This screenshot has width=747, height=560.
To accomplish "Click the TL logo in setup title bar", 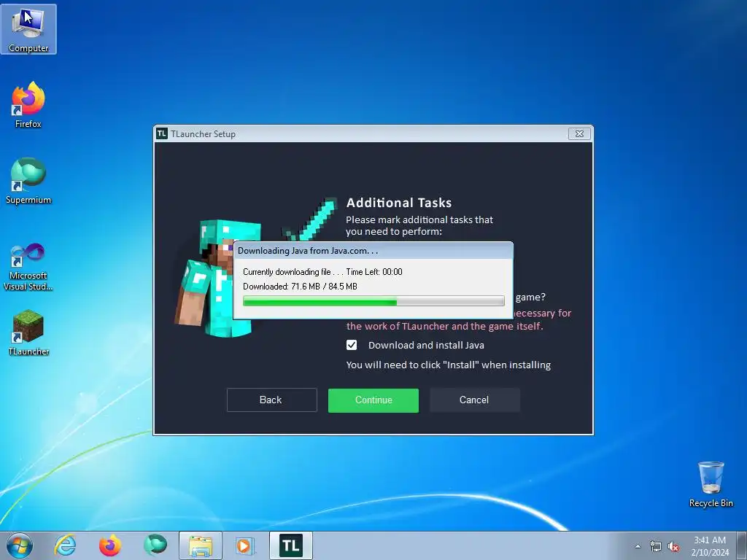I will pos(162,134).
